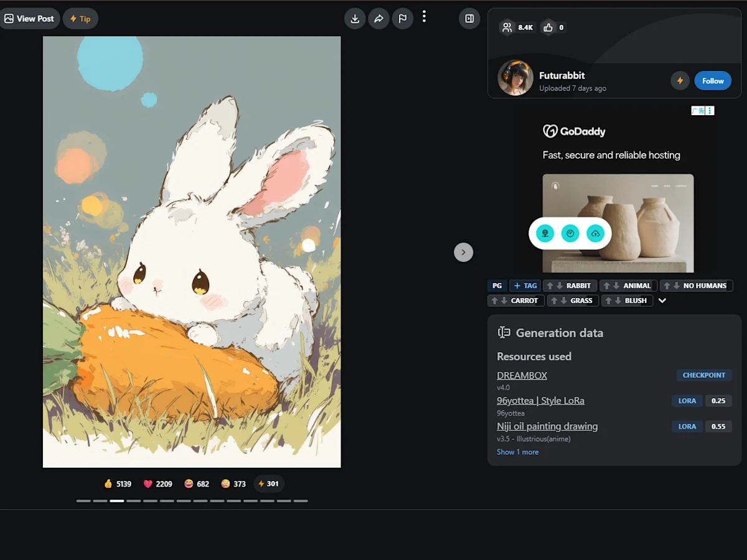Jump to the last carousel indicator
The height and width of the screenshot is (560, 747).
tap(301, 500)
